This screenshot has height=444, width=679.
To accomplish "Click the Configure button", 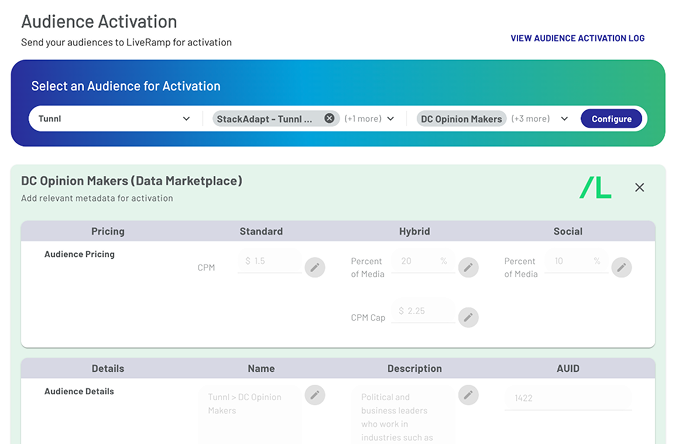I will (x=611, y=119).
